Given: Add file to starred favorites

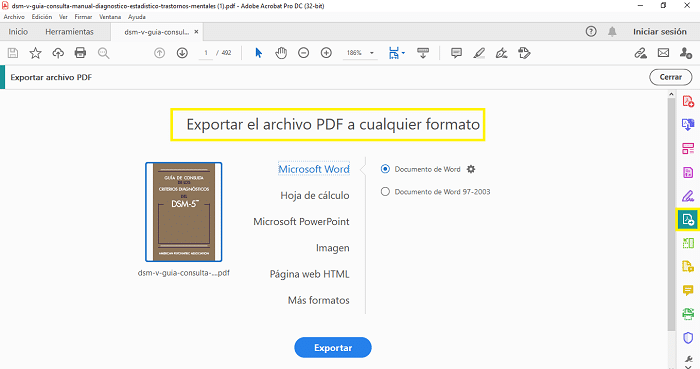Looking at the screenshot, I should click(35, 53).
